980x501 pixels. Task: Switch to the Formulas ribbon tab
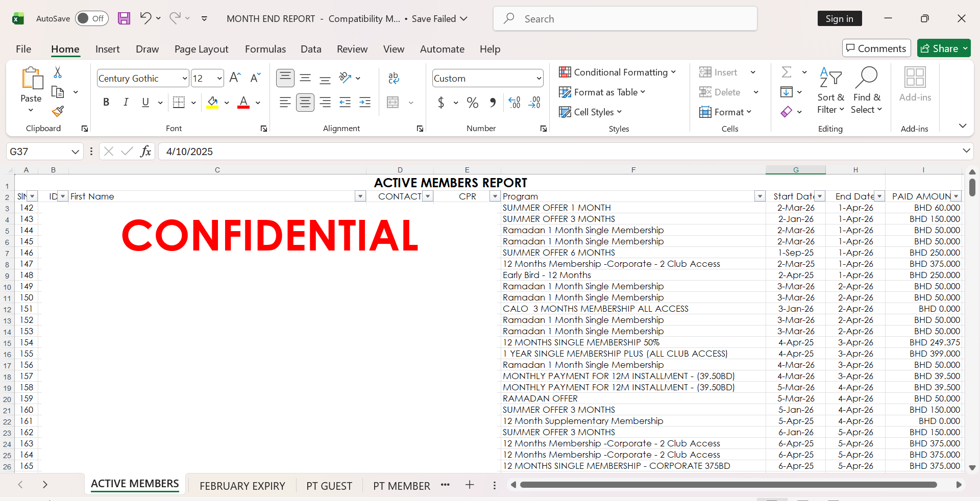tap(265, 49)
